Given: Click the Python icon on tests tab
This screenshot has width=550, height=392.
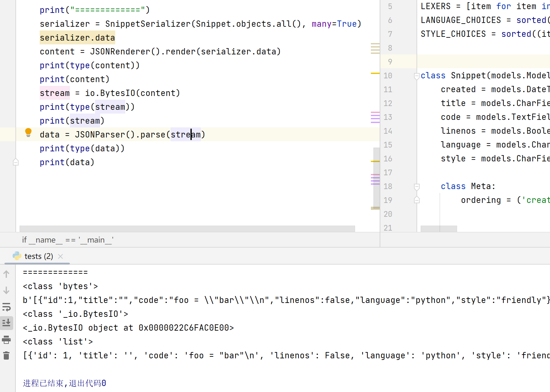Looking at the screenshot, I should pyautogui.click(x=17, y=256).
